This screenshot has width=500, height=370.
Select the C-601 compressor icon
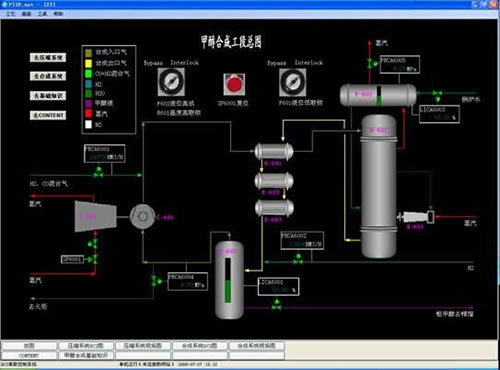[143, 216]
